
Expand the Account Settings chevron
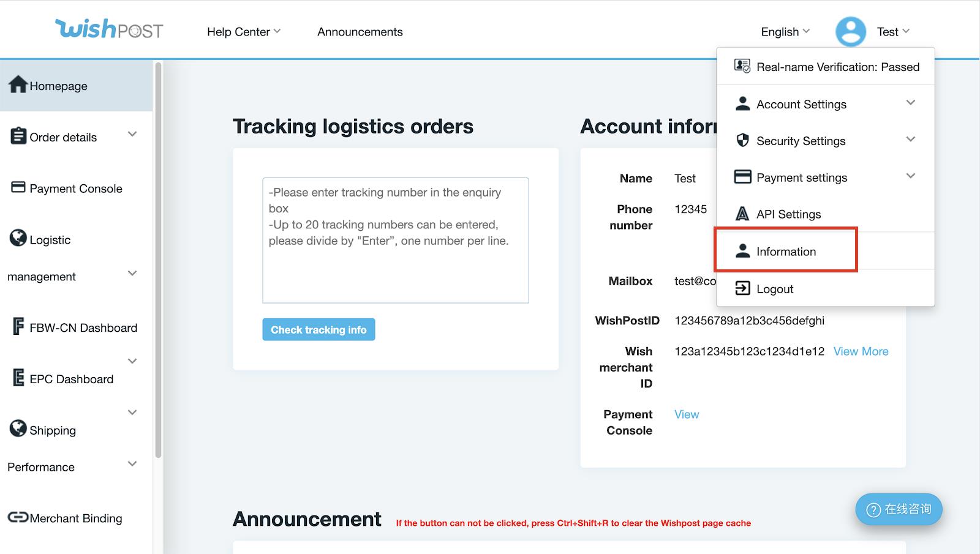coord(911,103)
